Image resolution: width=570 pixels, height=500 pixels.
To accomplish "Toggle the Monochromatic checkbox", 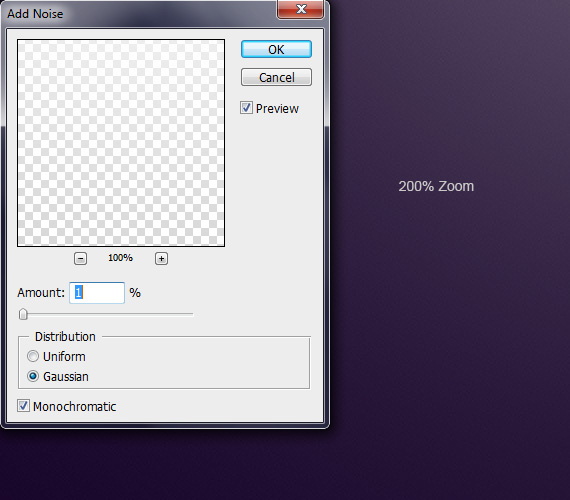I will point(24,406).
